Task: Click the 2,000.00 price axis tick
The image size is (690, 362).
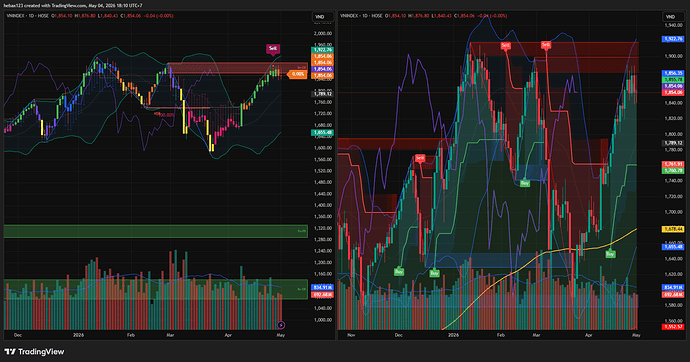Action: pos(323,33)
